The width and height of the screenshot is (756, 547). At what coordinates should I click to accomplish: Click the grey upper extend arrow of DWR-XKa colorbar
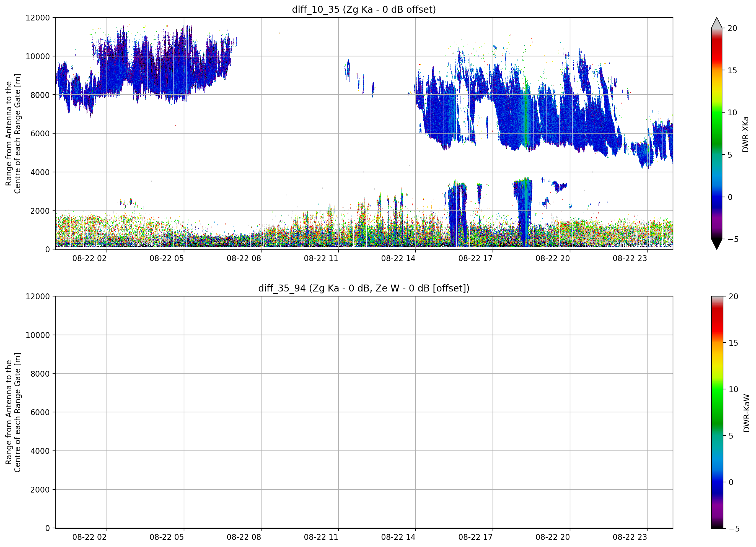(x=717, y=23)
